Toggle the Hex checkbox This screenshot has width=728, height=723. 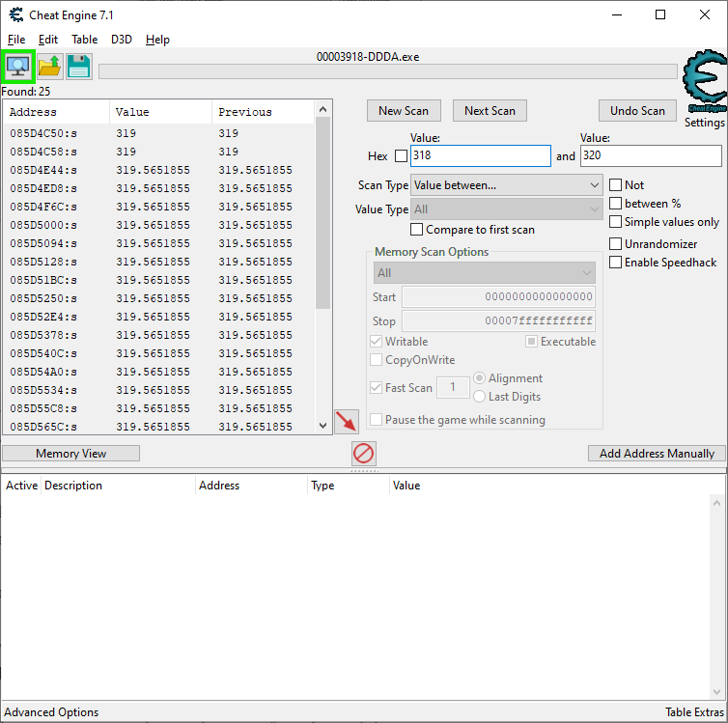(x=402, y=156)
